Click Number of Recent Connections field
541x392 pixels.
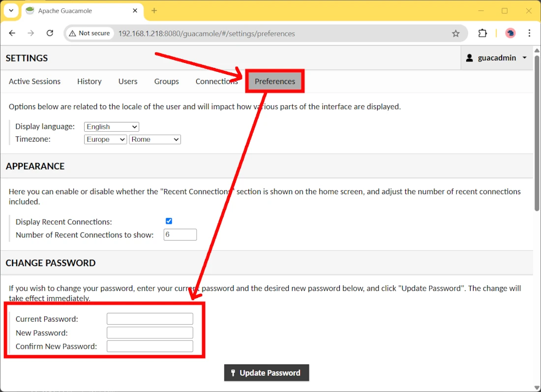click(180, 235)
